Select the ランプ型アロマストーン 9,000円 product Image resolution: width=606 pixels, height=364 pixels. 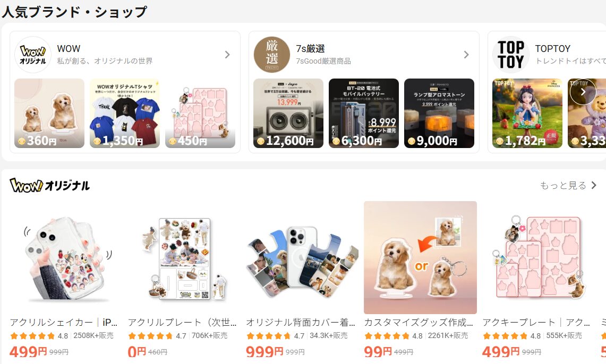(439, 114)
